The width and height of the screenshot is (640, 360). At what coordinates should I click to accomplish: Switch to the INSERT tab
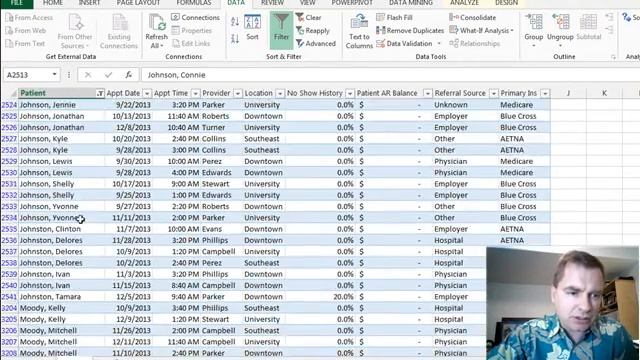click(x=89, y=3)
